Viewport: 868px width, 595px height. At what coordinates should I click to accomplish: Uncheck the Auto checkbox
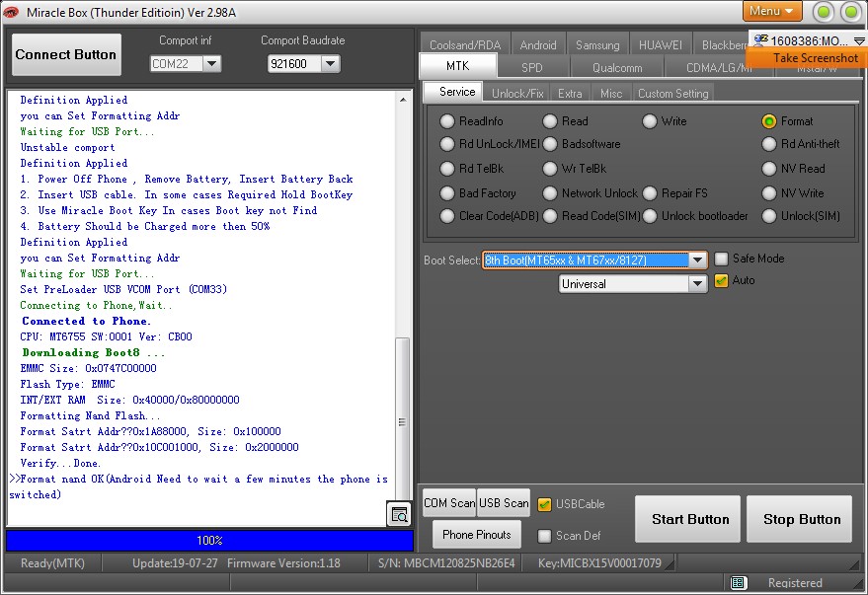721,281
